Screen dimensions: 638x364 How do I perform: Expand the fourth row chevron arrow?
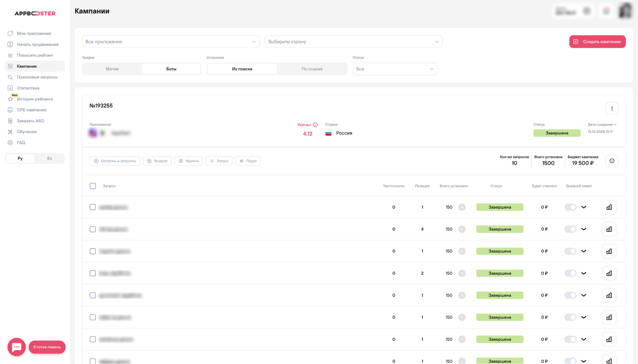pyautogui.click(x=583, y=273)
